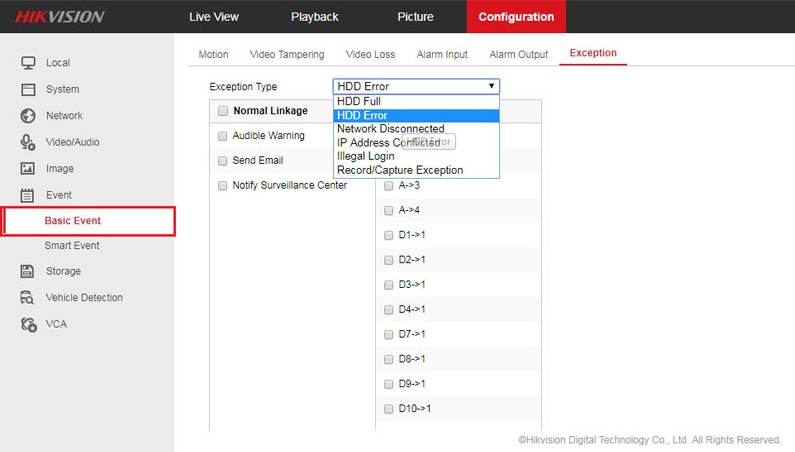Click the System window icon

point(28,89)
